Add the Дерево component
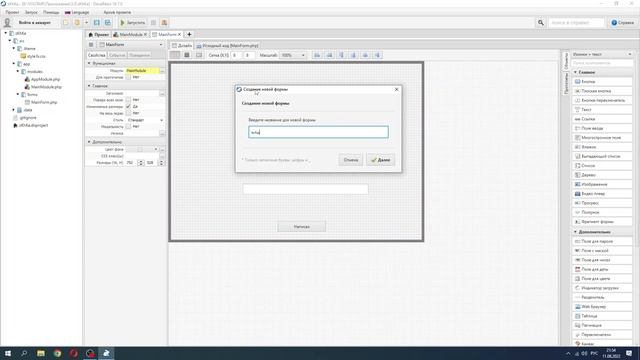Screen dimensions: 640x360 pyautogui.click(x=602, y=175)
